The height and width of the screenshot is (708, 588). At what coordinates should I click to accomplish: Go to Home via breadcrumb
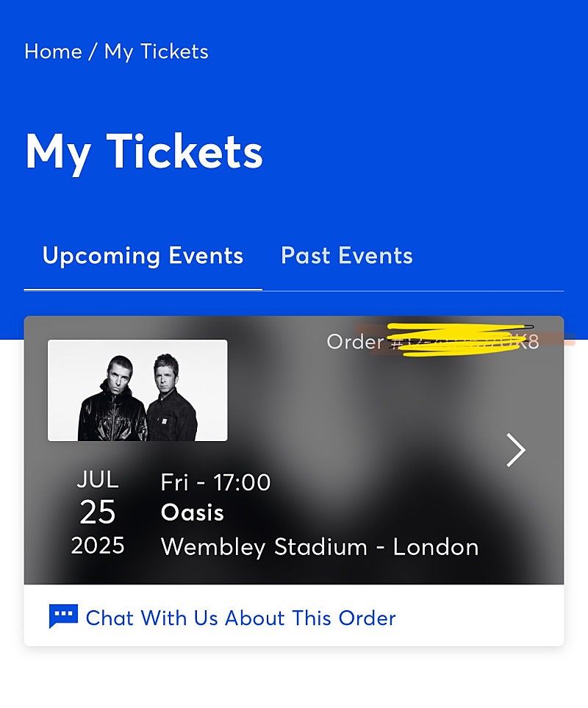(53, 51)
